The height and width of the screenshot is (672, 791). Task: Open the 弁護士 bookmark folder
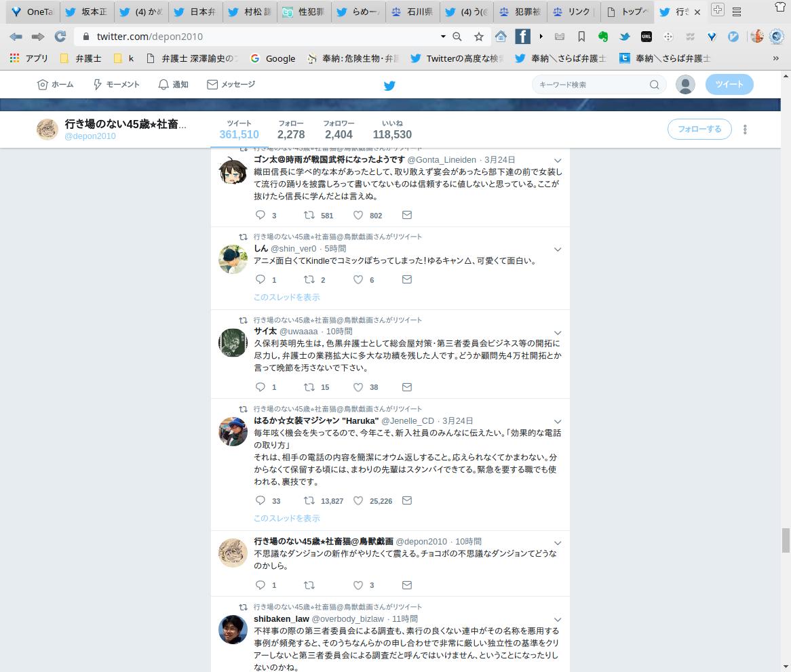(x=81, y=58)
